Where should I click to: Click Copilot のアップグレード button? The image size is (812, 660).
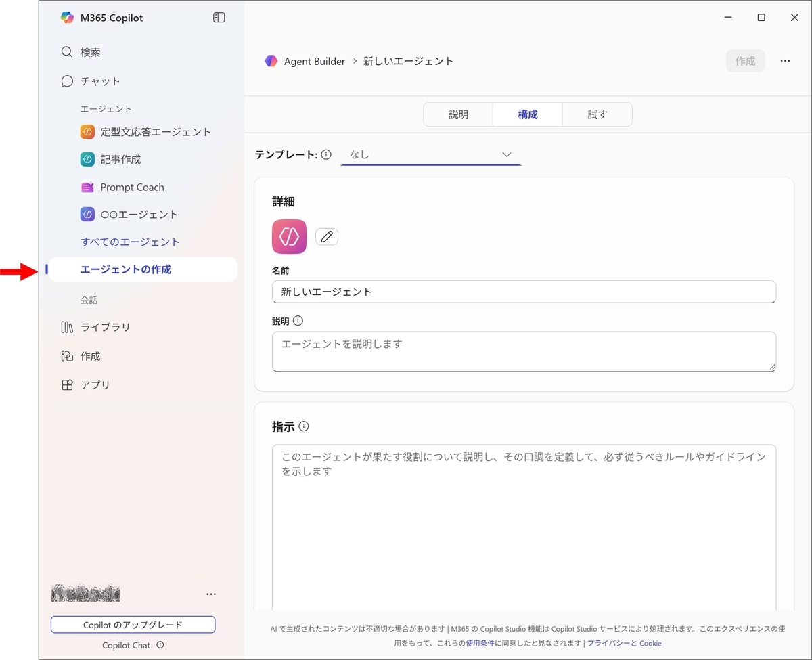click(133, 624)
